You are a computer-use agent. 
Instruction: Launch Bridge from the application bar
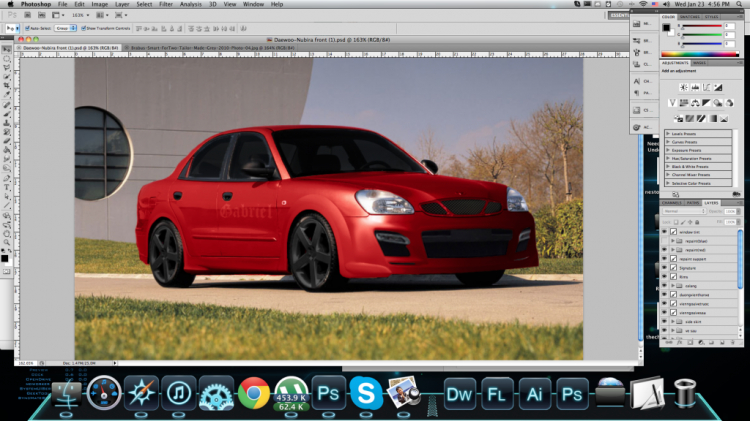tap(28, 15)
